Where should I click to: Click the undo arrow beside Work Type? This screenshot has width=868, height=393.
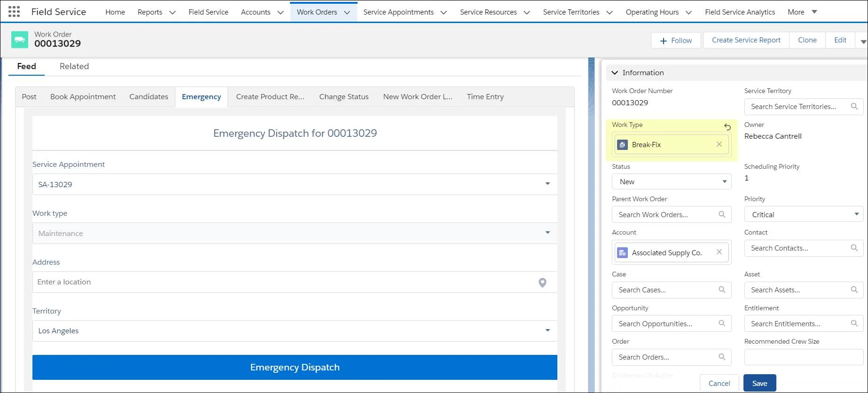tap(727, 126)
